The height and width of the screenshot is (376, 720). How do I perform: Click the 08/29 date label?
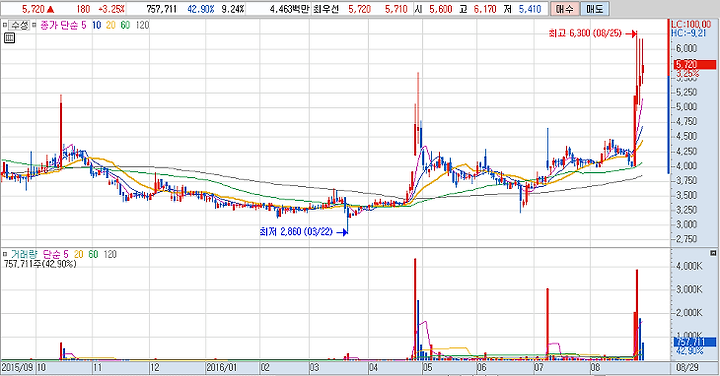(x=687, y=367)
